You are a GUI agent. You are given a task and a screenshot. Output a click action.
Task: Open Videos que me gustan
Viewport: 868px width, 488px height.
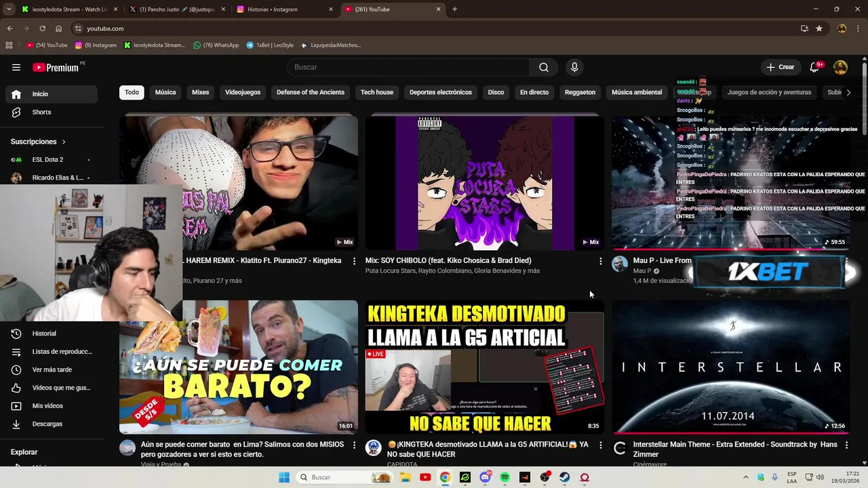pyautogui.click(x=52, y=388)
